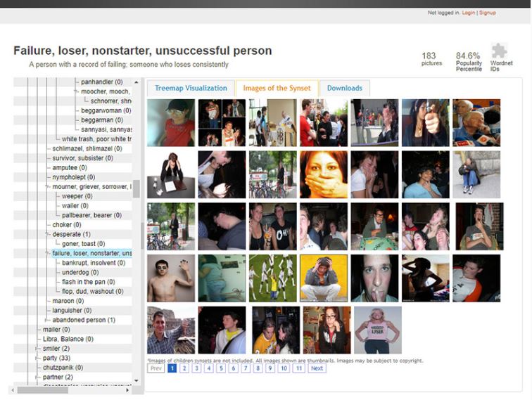The image size is (532, 400).
Task: Open the soccer players thumbnail
Action: click(x=272, y=278)
